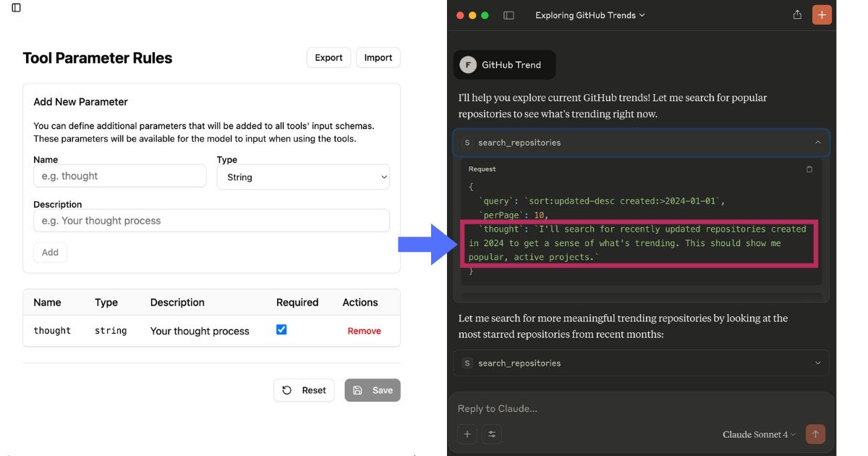Focus the Name input field

click(x=120, y=176)
